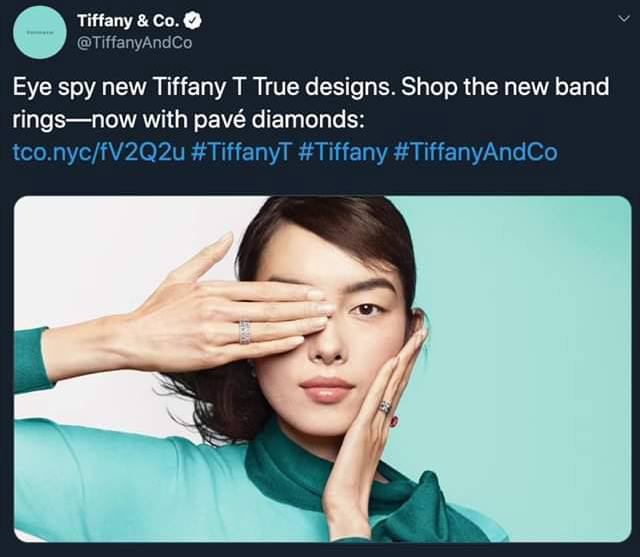Click the diamond ring on hand near chin
Viewport: 640px width, 557px height.
384,406
